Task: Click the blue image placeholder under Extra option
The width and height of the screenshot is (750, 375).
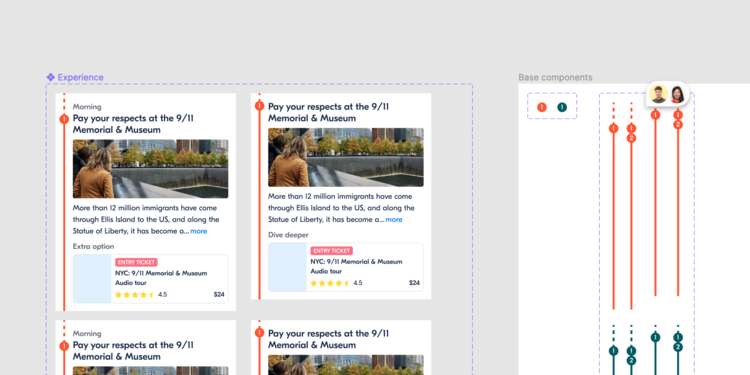Action: [x=92, y=279]
